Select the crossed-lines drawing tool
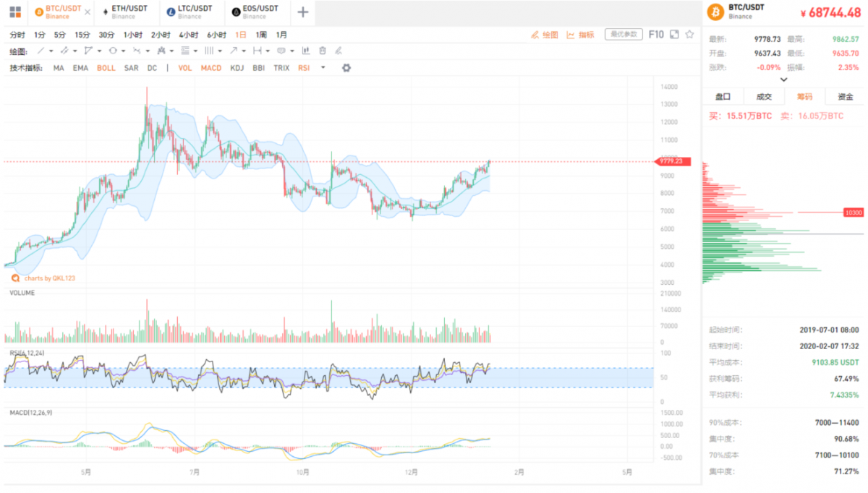 (x=137, y=51)
